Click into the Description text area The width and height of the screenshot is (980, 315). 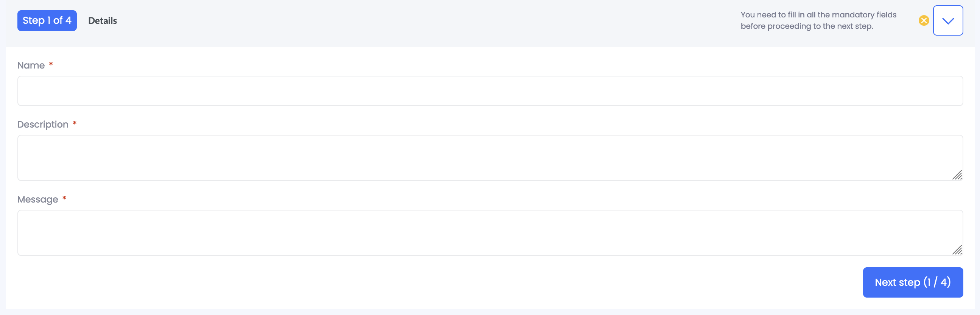point(490,157)
